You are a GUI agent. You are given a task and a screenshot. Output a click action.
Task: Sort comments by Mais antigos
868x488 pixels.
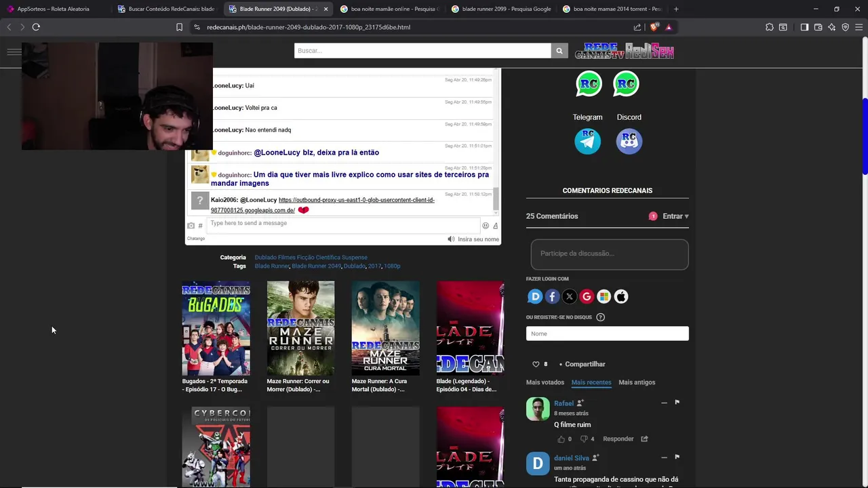pyautogui.click(x=637, y=382)
